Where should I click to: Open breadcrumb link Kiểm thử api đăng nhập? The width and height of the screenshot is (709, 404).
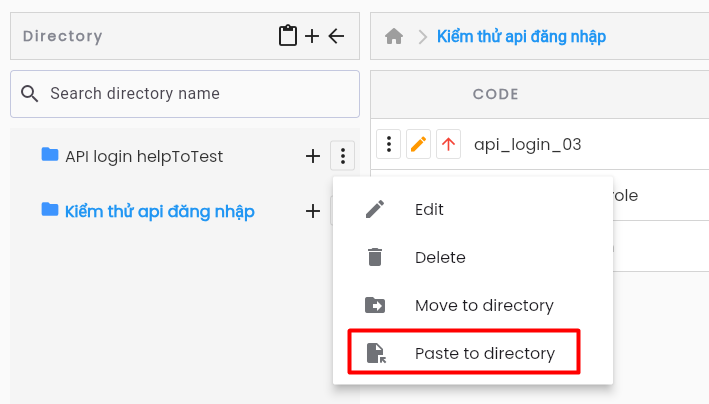(x=521, y=36)
